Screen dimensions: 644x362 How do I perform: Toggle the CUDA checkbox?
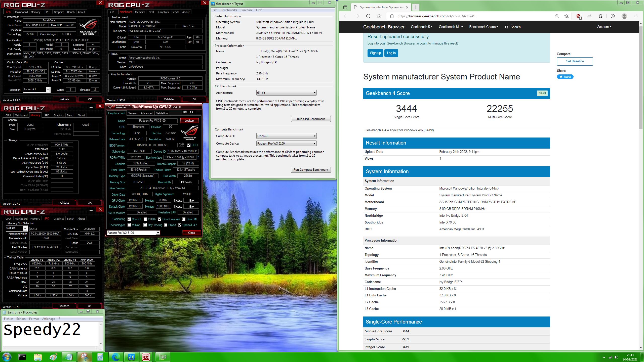[x=145, y=219]
